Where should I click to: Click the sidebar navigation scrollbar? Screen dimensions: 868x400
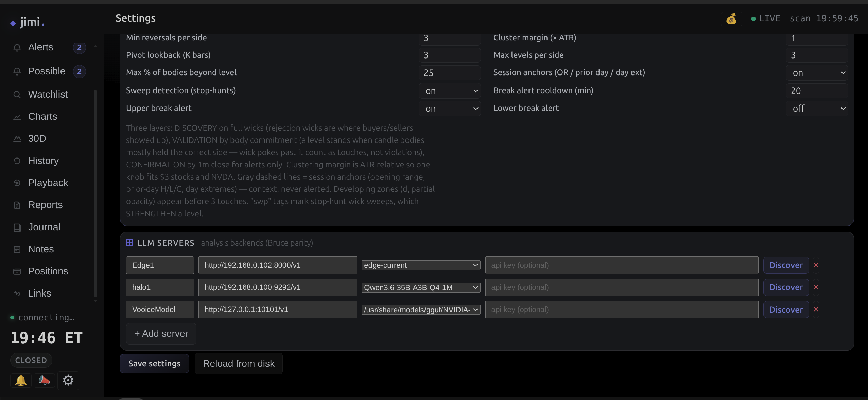coord(95,194)
